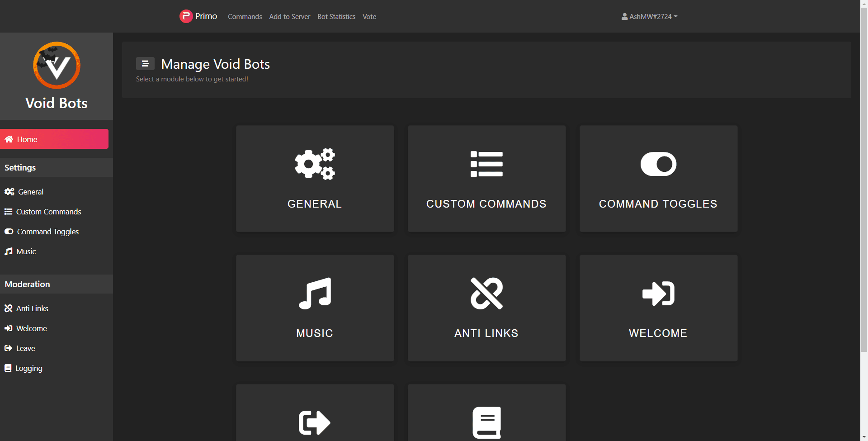Screen dimensions: 868x441
Task: Click the Void Bots server avatar
Action: click(57, 66)
